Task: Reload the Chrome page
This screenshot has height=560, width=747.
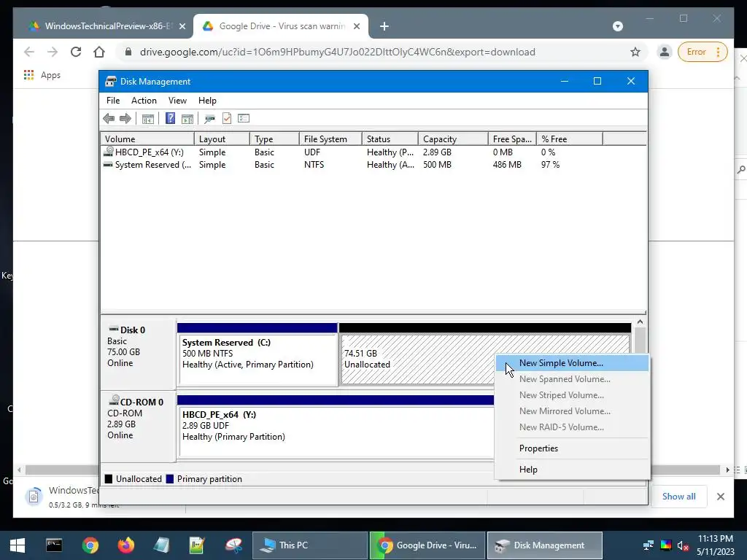Action: coord(76,52)
